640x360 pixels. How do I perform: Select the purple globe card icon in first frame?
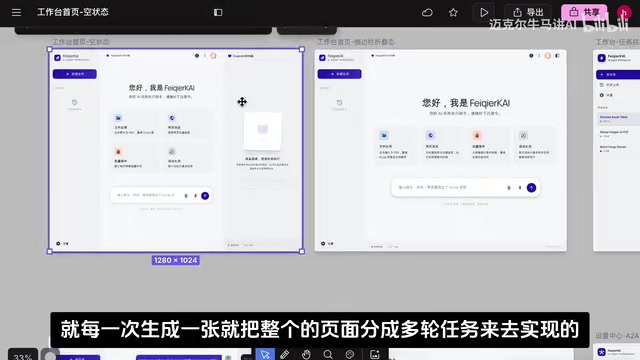pyautogui.click(x=172, y=118)
